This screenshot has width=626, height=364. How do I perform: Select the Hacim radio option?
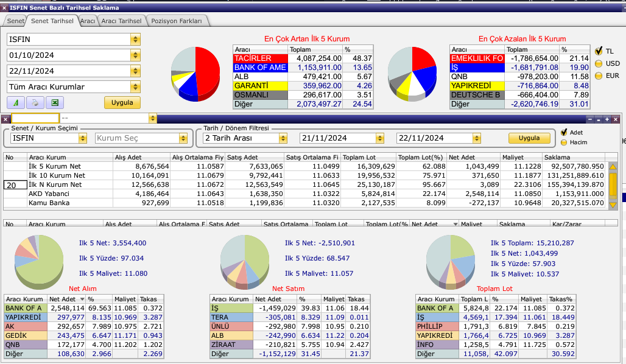coord(564,142)
